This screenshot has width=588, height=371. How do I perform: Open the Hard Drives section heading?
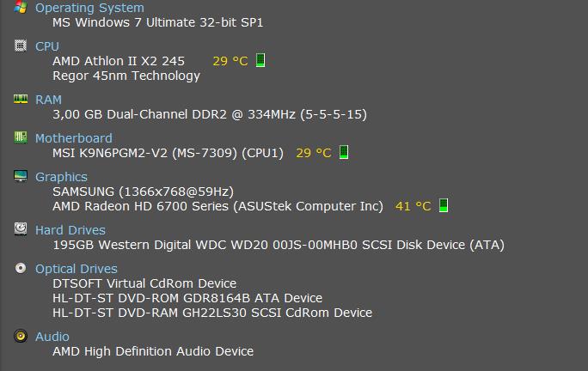[70, 230]
